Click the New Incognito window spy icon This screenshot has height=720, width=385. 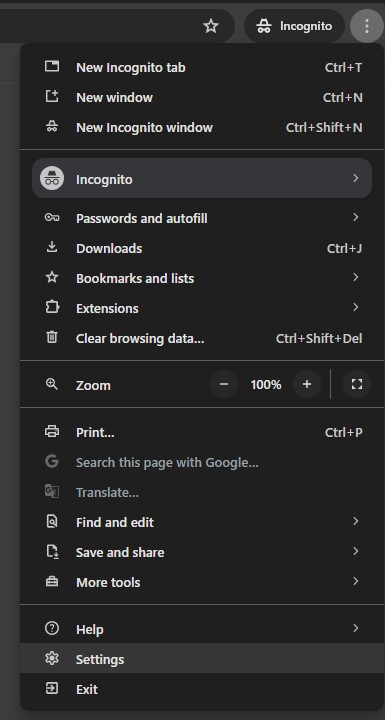tap(52, 127)
